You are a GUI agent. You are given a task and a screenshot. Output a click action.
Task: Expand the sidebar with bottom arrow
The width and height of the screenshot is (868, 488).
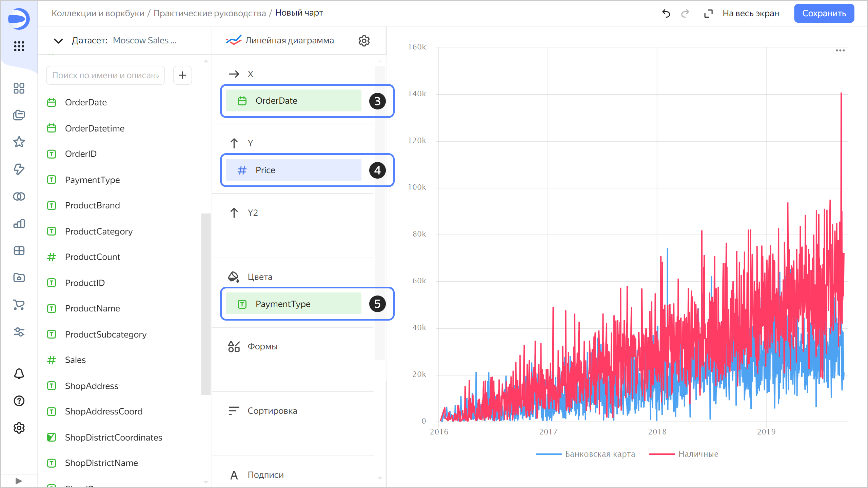tap(19, 481)
